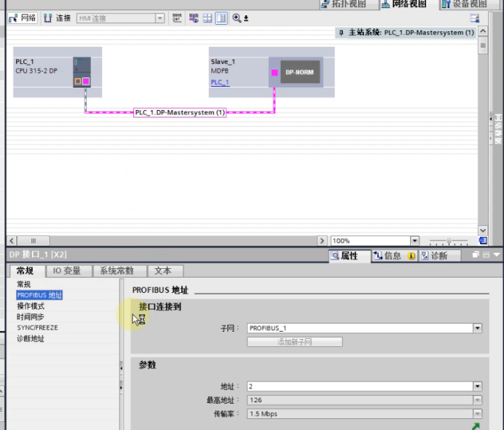The width and height of the screenshot is (504, 430).
Task: Switch to the 拓扑视图 topology view tab
Action: 350,4
